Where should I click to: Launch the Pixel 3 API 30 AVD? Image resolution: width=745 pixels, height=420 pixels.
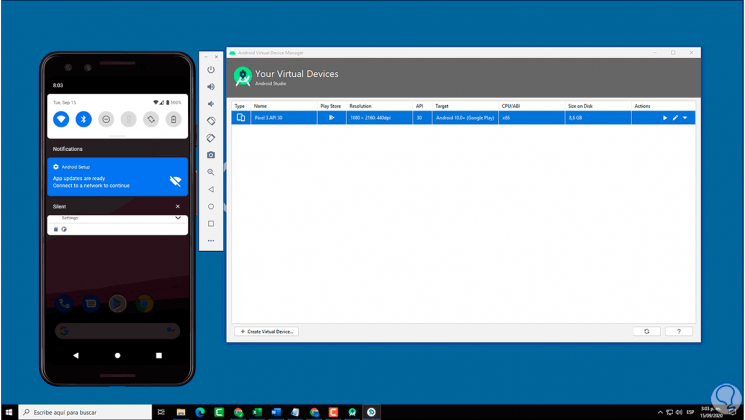click(665, 118)
